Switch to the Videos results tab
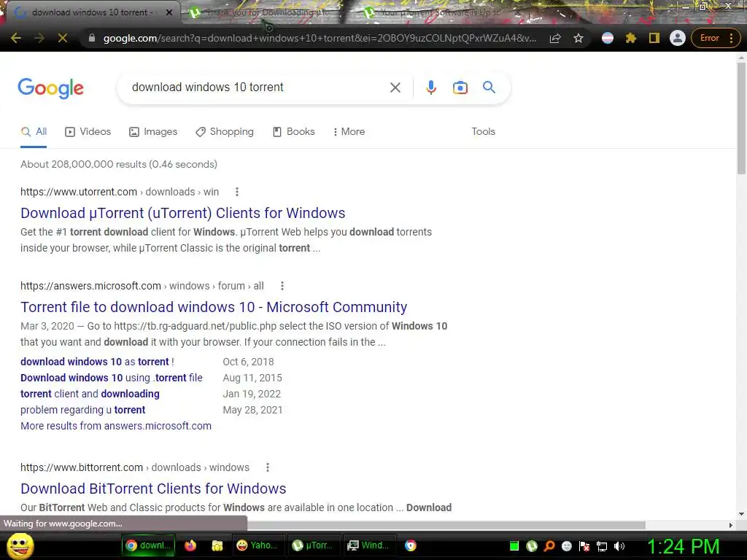The image size is (747, 560). [x=88, y=132]
